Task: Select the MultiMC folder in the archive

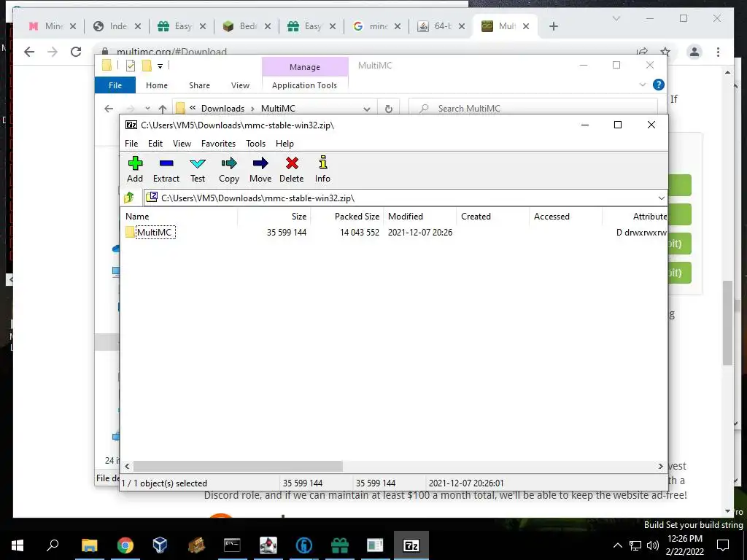Action: point(154,233)
